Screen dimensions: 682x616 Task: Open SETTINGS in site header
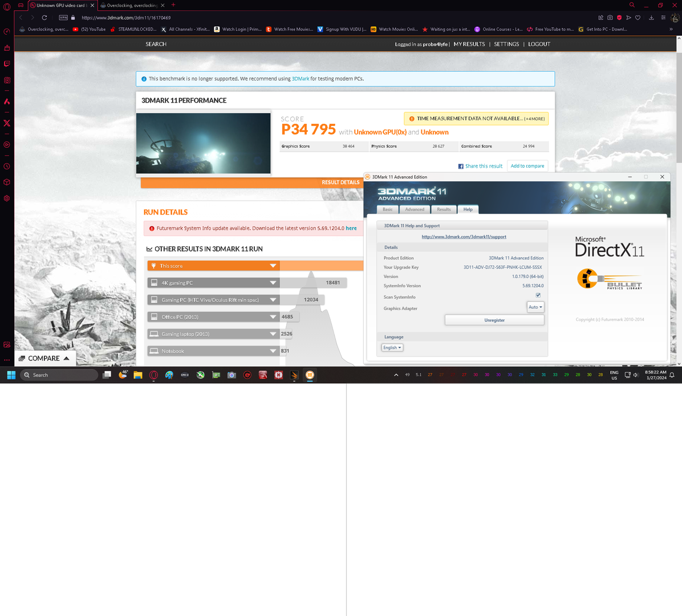[506, 44]
